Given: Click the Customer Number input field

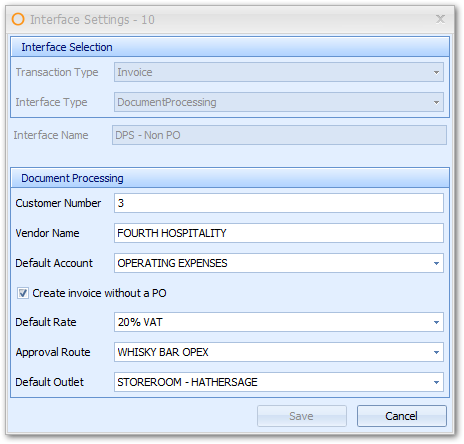Looking at the screenshot, I should click(279, 203).
